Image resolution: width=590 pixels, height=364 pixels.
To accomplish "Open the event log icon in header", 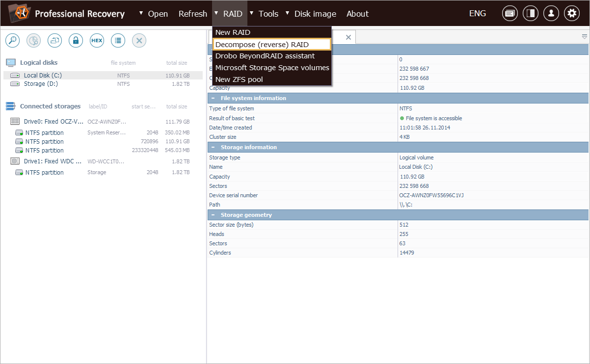I will [510, 14].
